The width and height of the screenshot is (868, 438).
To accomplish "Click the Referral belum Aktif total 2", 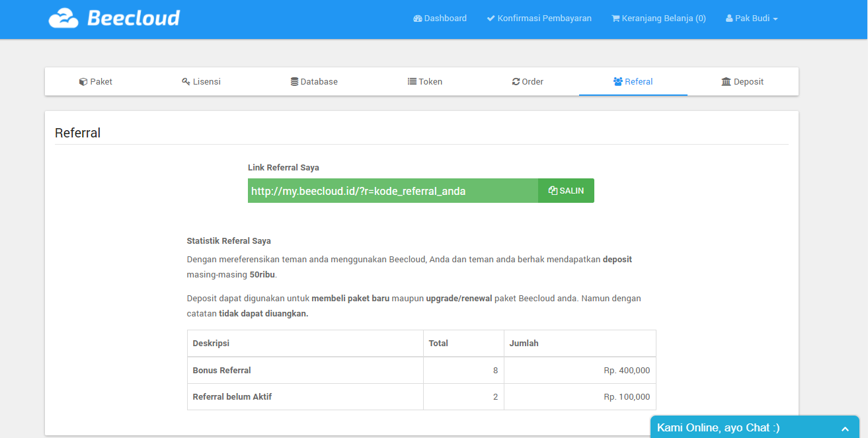I will pos(495,397).
